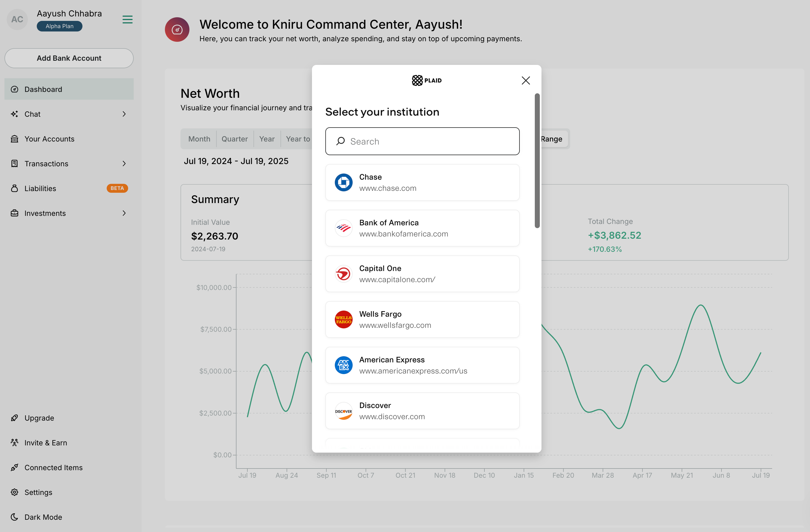The width and height of the screenshot is (810, 532).
Task: Click the Liabilities money bag icon
Action: [x=14, y=188]
